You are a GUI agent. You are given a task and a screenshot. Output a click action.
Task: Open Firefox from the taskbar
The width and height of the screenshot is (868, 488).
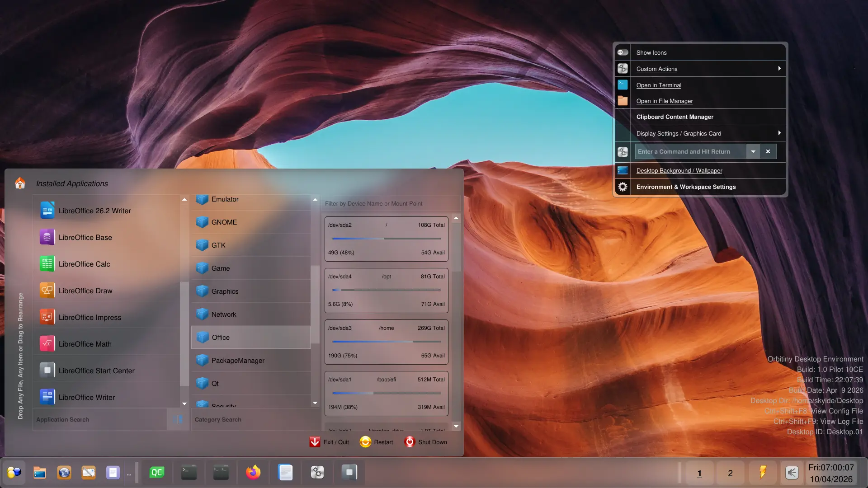point(253,473)
